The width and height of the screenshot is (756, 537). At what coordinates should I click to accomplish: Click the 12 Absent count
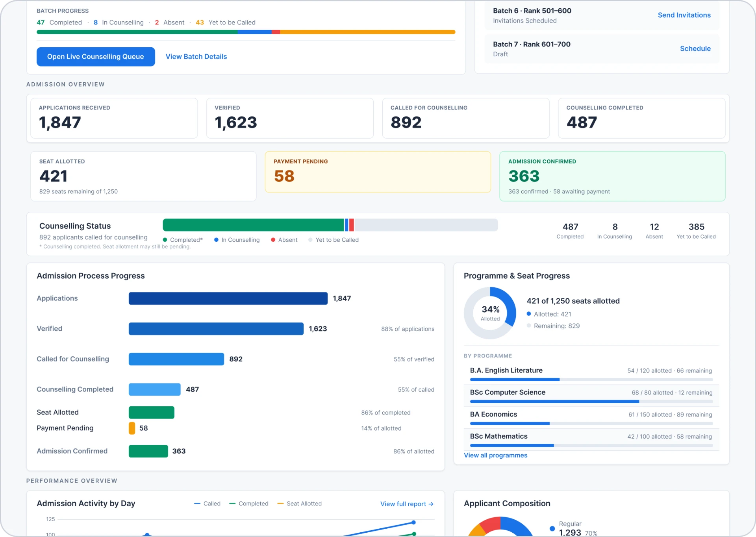654,231
